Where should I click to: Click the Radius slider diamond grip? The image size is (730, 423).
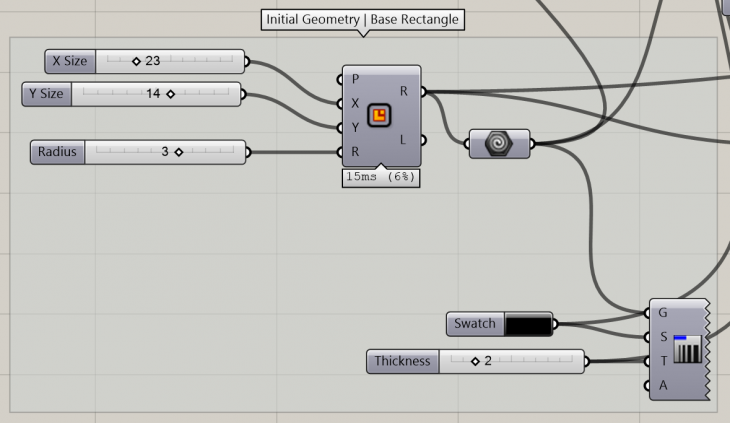tap(178, 152)
